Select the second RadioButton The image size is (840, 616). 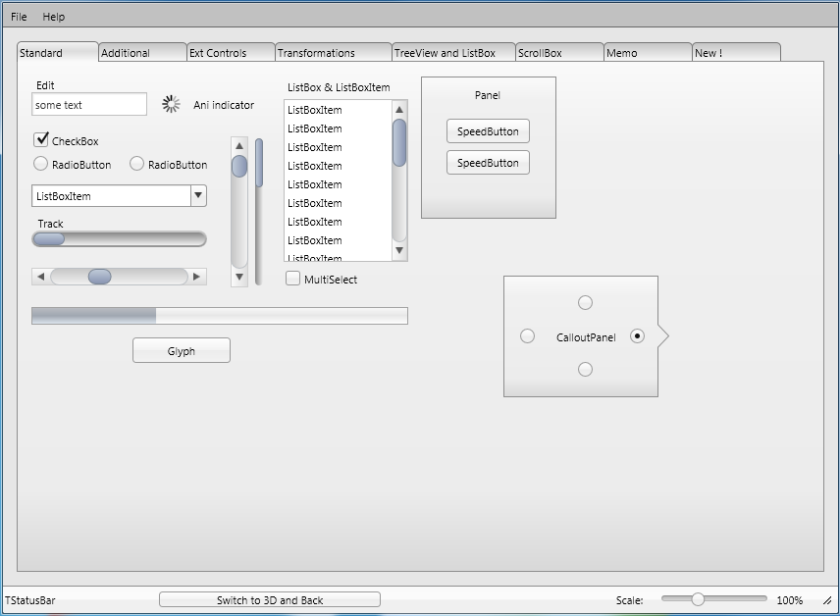click(x=136, y=164)
